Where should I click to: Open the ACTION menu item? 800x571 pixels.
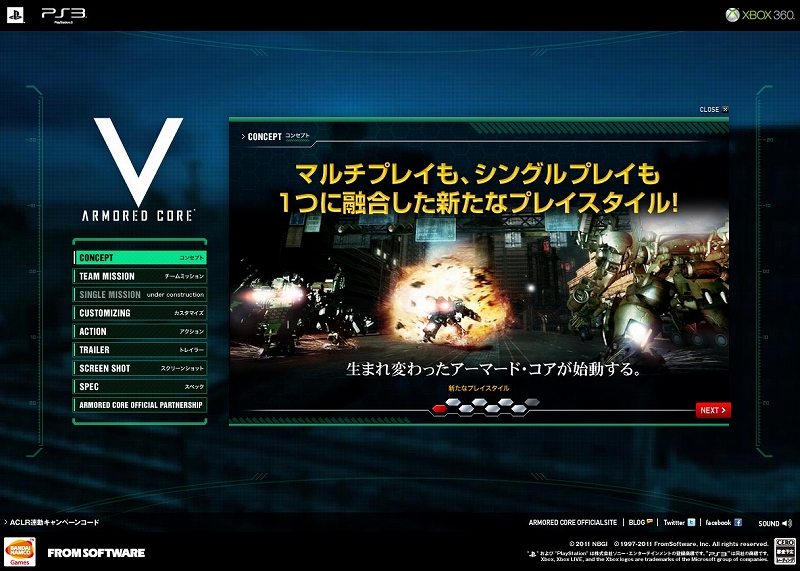(140, 331)
